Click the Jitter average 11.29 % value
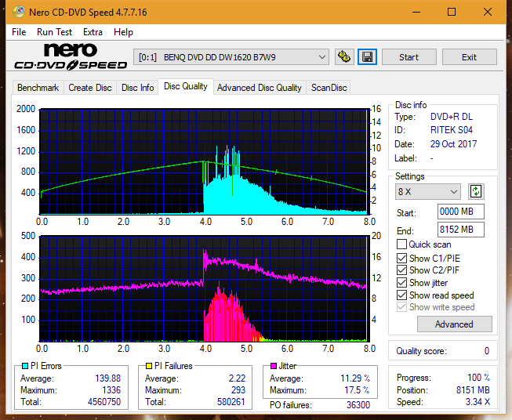 [355, 378]
